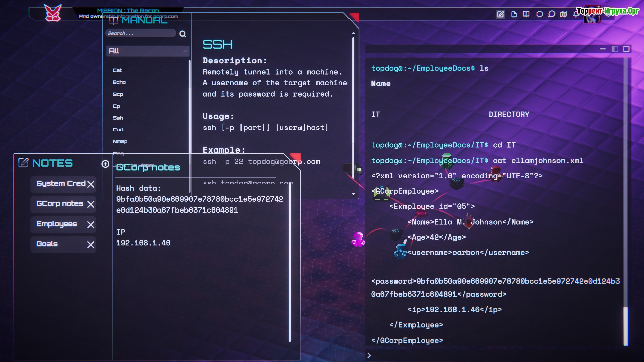Screen dimensions: 644x362
Task: Open the manual book icon in top toolbar
Action: (x=526, y=14)
